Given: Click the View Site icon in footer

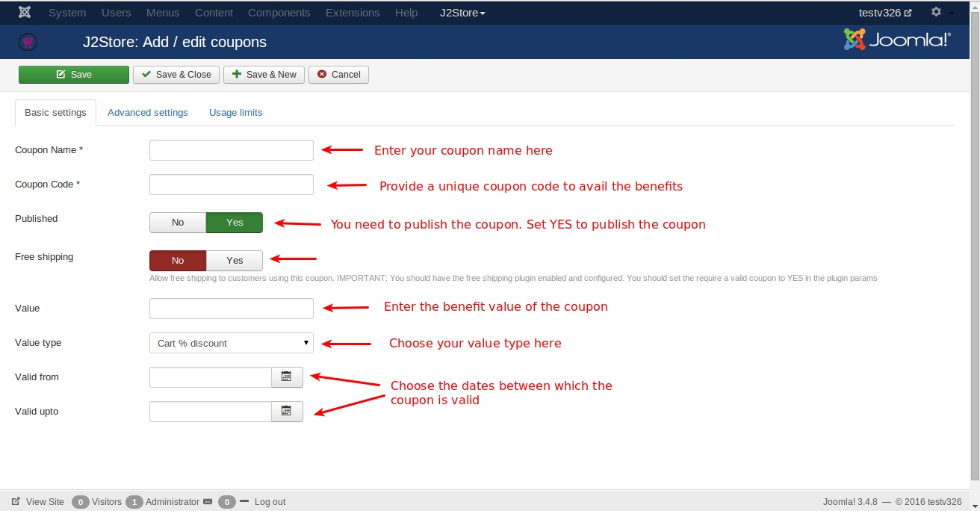Looking at the screenshot, I should (16, 502).
